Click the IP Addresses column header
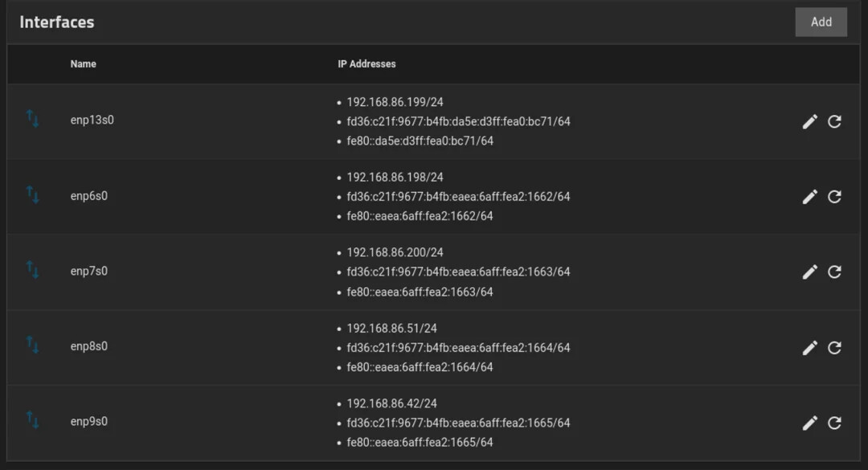This screenshot has width=868, height=470. (x=366, y=63)
